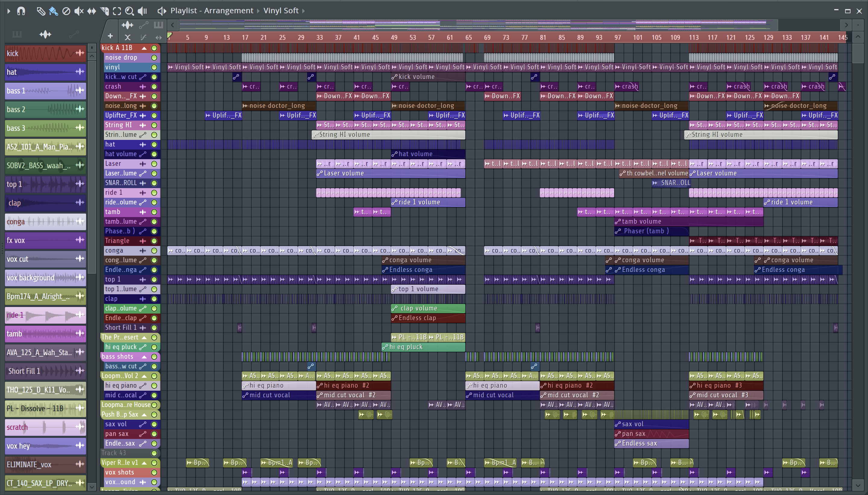Screen dimensions: 868x495
Task: Collapse the Loopm..Vol 2 track group
Action: coord(144,376)
